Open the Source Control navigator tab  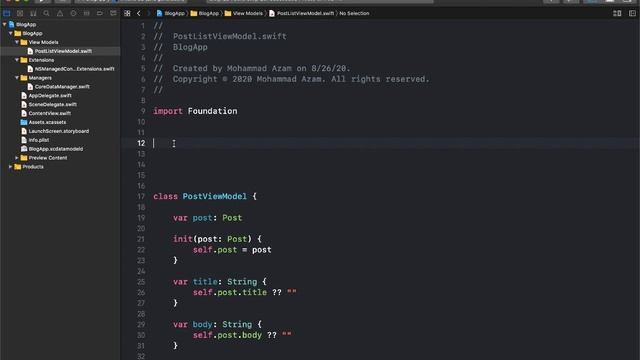20,13
